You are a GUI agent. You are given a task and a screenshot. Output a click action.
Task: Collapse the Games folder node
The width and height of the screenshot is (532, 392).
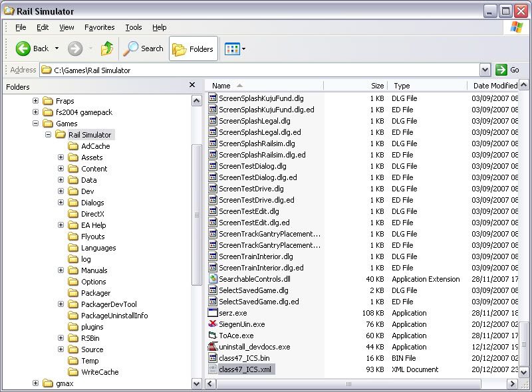click(x=35, y=124)
